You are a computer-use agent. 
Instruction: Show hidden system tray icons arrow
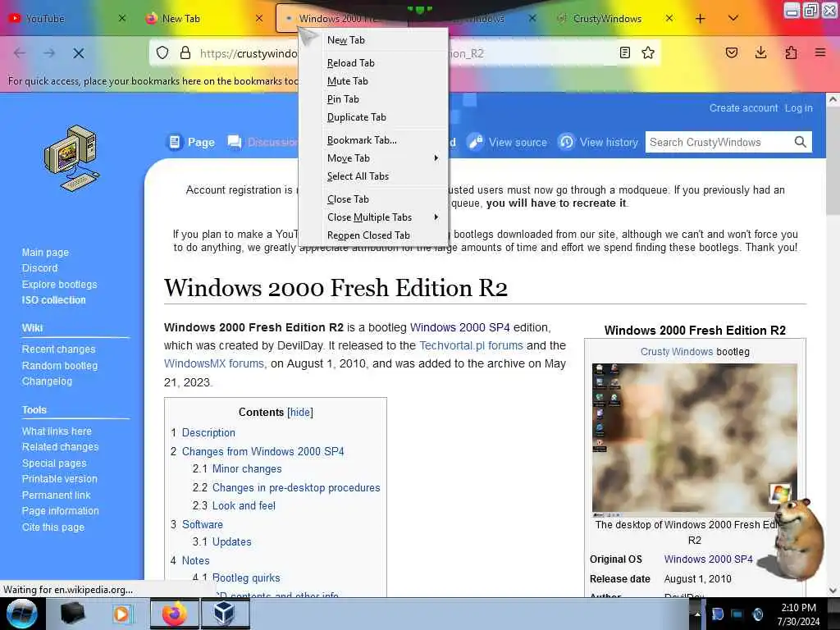697,614
